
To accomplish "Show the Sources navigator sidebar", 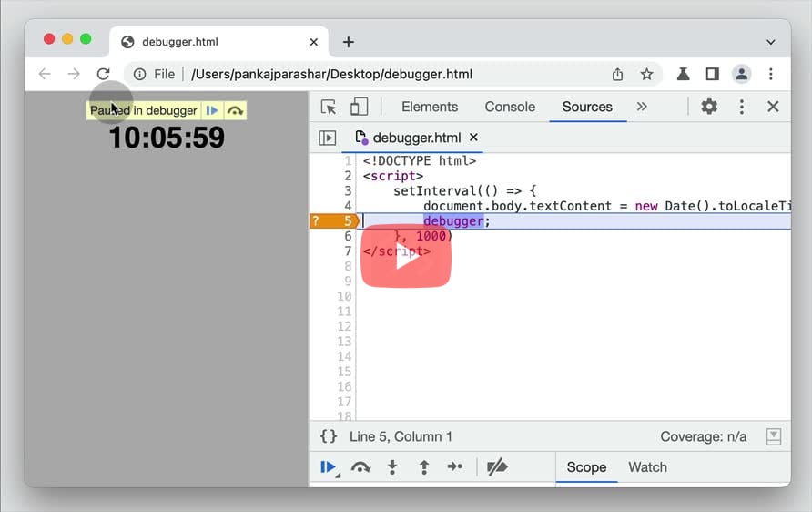I will point(328,138).
